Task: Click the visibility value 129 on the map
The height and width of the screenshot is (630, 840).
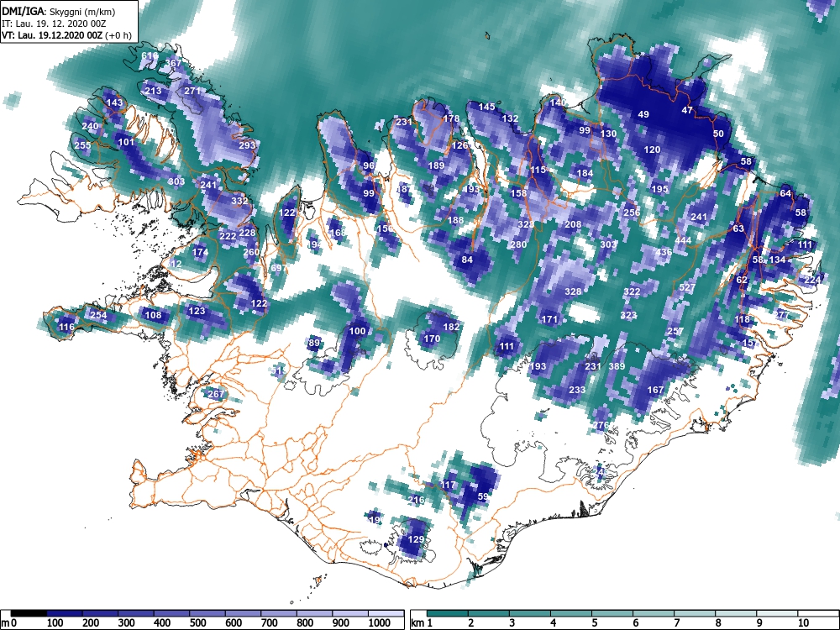Action: tap(417, 539)
